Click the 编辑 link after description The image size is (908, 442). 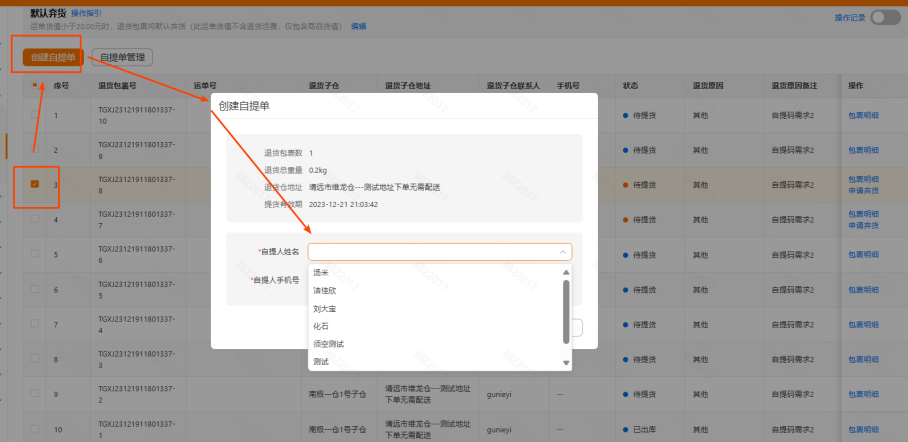pyautogui.click(x=358, y=26)
